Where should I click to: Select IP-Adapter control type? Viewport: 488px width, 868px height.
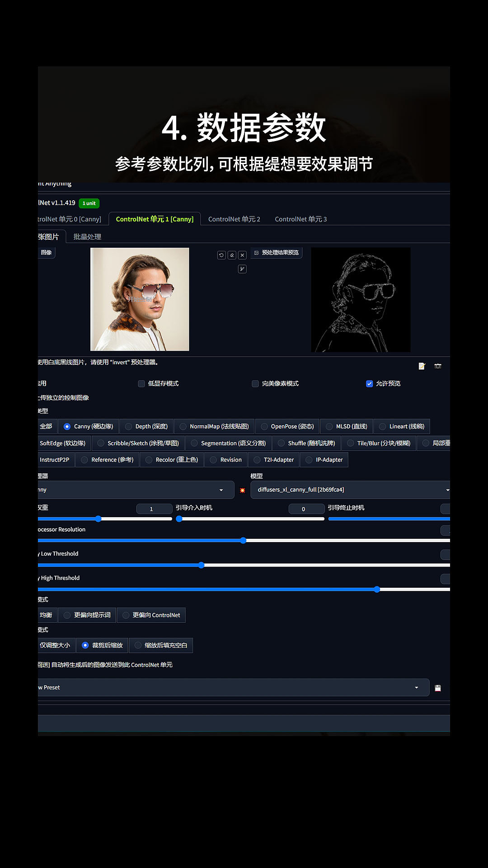pyautogui.click(x=324, y=460)
